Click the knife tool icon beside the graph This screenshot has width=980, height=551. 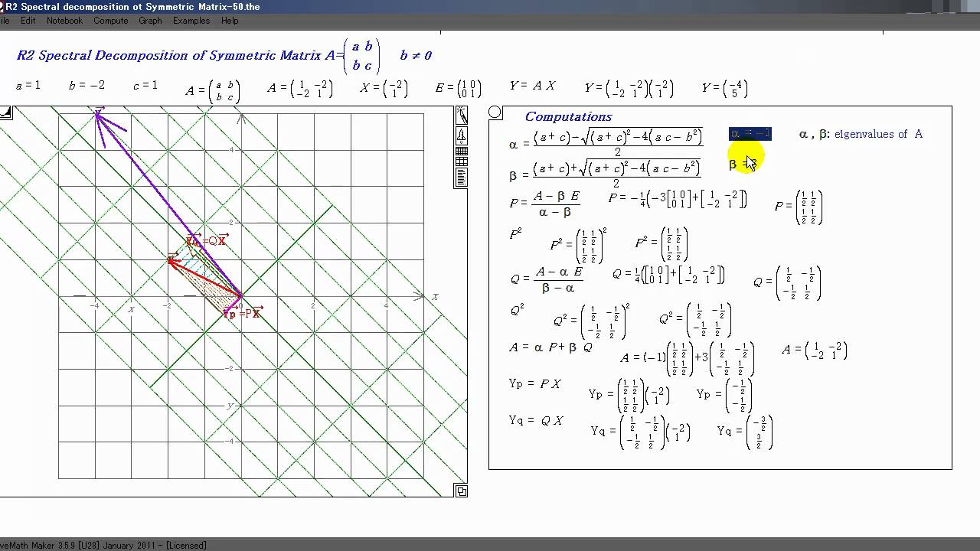[x=461, y=116]
